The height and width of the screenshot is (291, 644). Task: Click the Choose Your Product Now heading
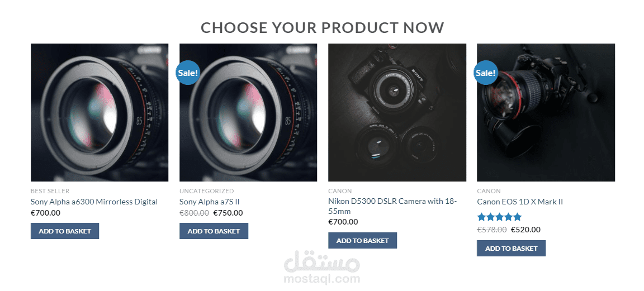(323, 27)
